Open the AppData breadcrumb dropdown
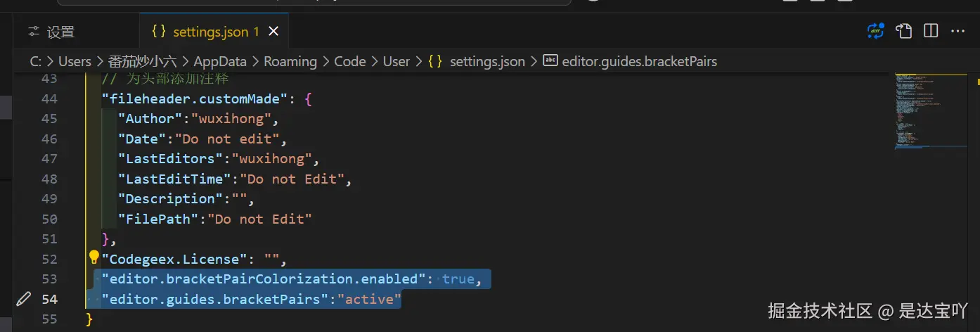Screen dimensions: 980x332 220,61
